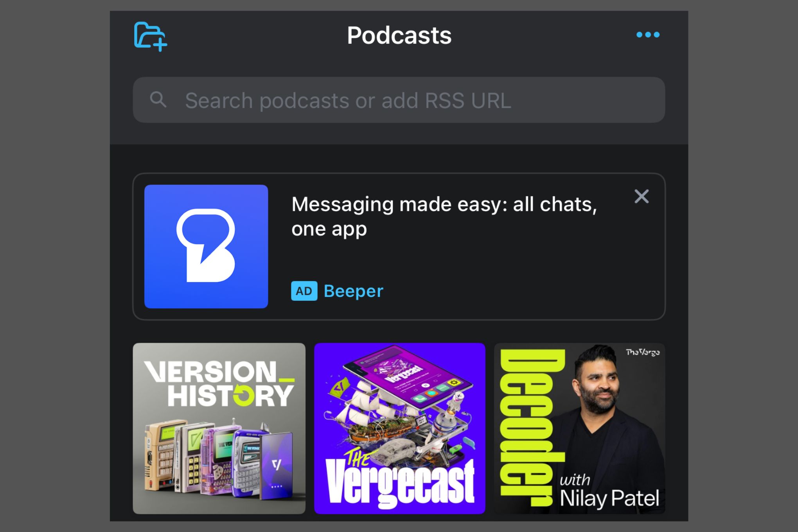
Task: Click the blue Beeper logo image
Action: [206, 246]
